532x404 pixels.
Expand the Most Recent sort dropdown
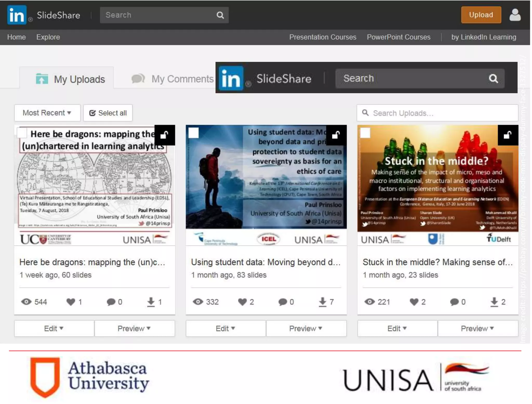pyautogui.click(x=47, y=113)
